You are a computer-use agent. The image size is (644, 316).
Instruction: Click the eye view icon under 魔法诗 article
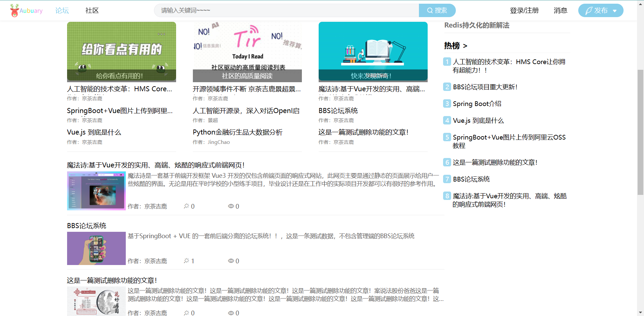point(231,206)
